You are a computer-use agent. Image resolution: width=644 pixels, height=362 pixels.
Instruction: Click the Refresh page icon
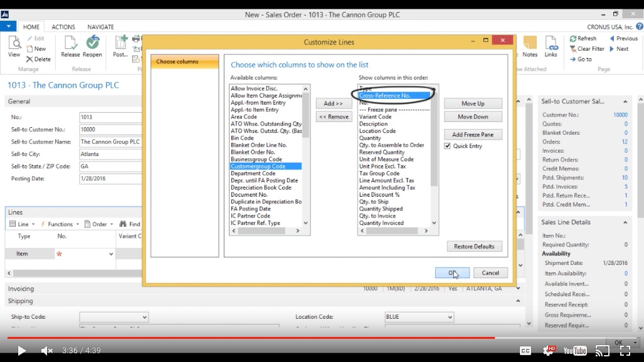click(x=584, y=38)
